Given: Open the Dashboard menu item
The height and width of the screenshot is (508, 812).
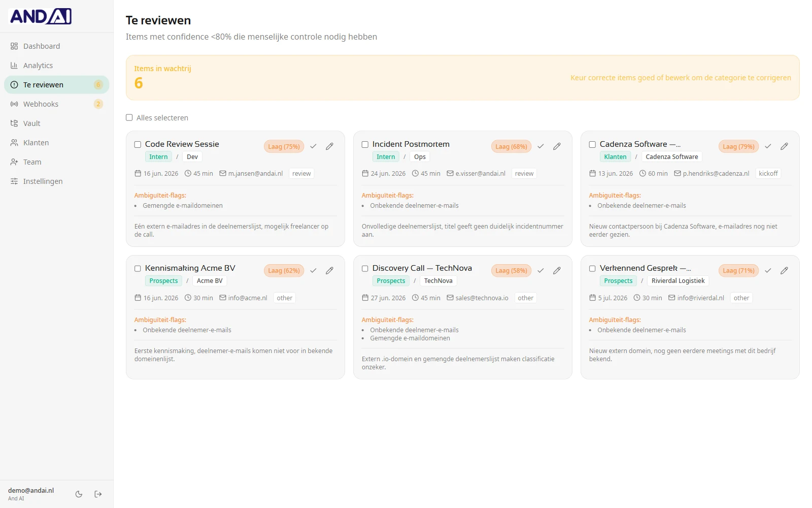Looking at the screenshot, I should pos(56,46).
